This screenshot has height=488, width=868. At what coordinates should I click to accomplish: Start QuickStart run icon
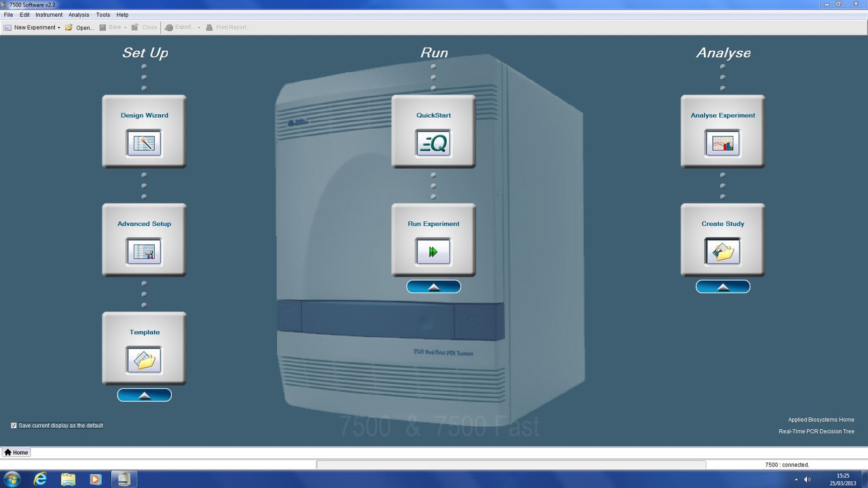(x=433, y=143)
